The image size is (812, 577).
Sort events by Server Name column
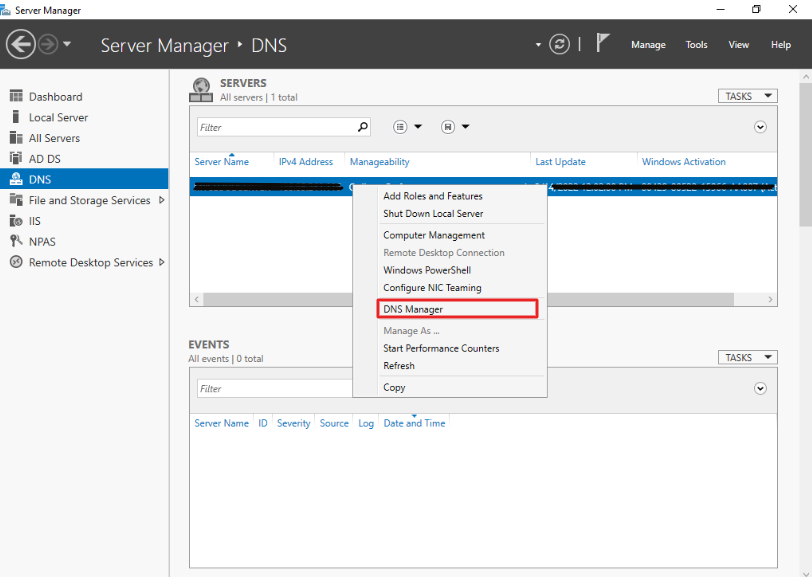coord(222,423)
